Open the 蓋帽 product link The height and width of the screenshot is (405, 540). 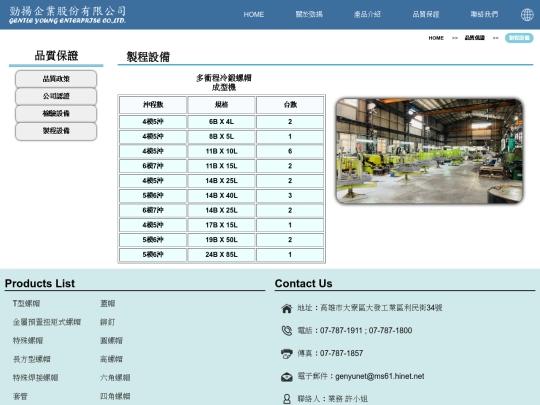107,303
